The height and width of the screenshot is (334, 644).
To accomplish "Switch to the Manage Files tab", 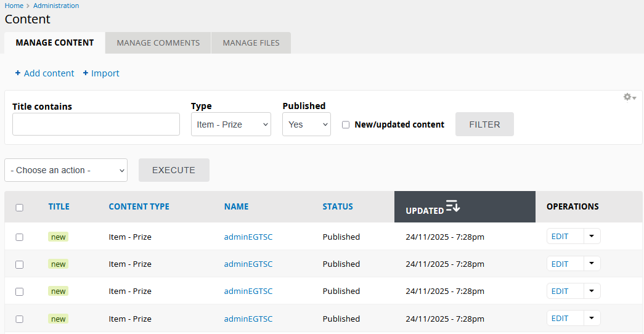I will pyautogui.click(x=251, y=43).
